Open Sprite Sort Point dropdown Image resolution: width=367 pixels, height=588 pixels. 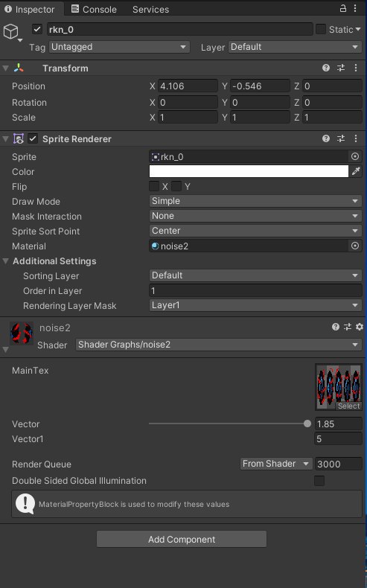click(255, 231)
